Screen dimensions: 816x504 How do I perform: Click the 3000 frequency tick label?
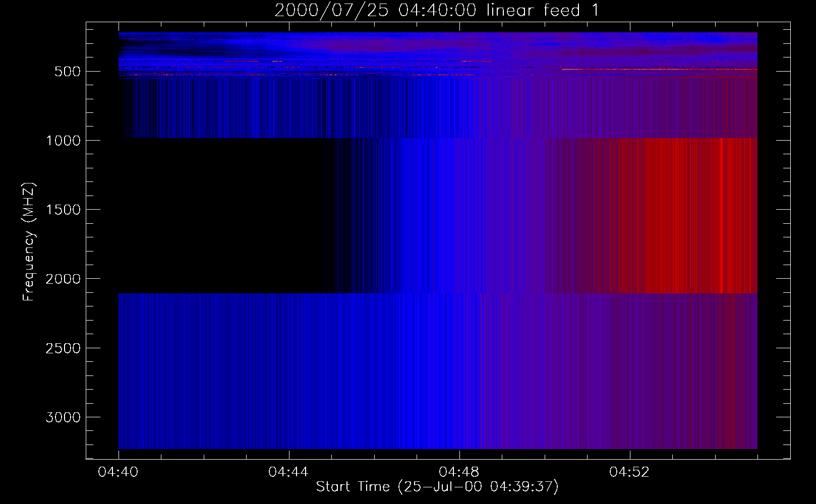(x=63, y=417)
